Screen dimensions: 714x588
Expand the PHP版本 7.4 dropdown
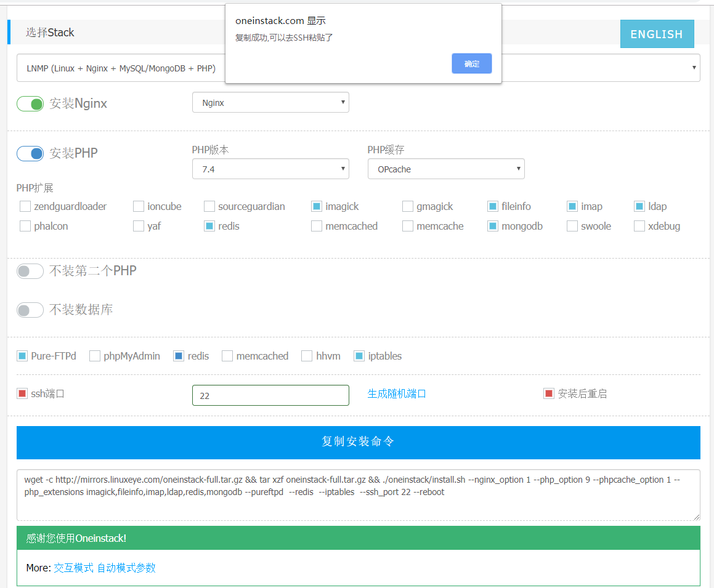pyautogui.click(x=270, y=169)
